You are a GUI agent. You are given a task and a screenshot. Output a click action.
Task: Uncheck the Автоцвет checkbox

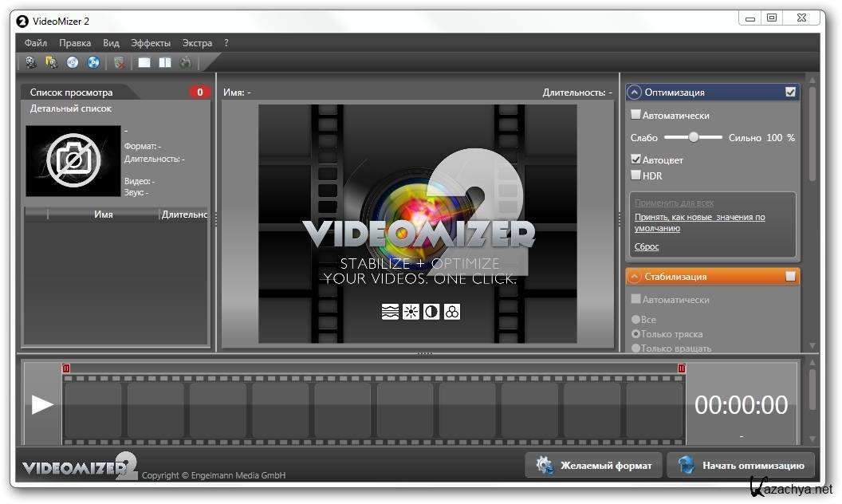tap(636, 159)
